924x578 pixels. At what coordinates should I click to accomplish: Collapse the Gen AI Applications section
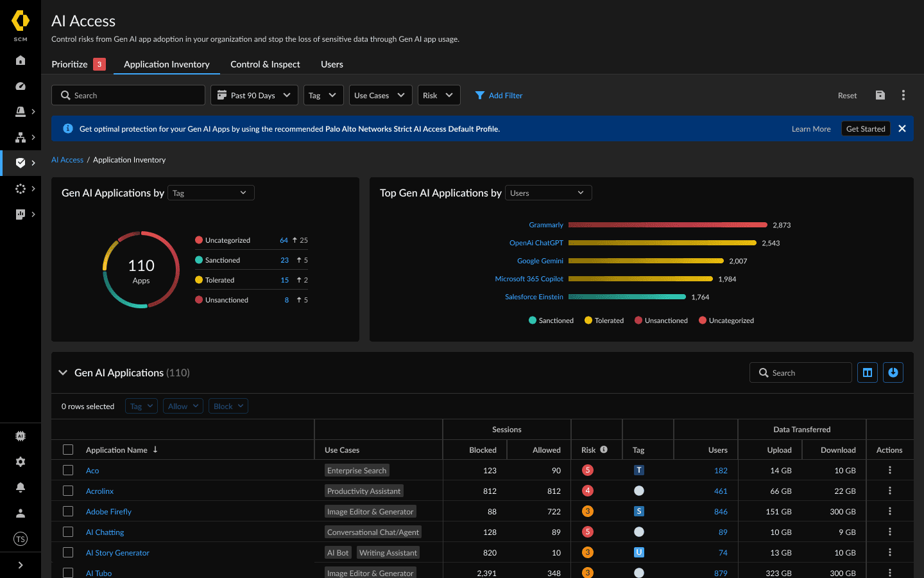click(63, 372)
